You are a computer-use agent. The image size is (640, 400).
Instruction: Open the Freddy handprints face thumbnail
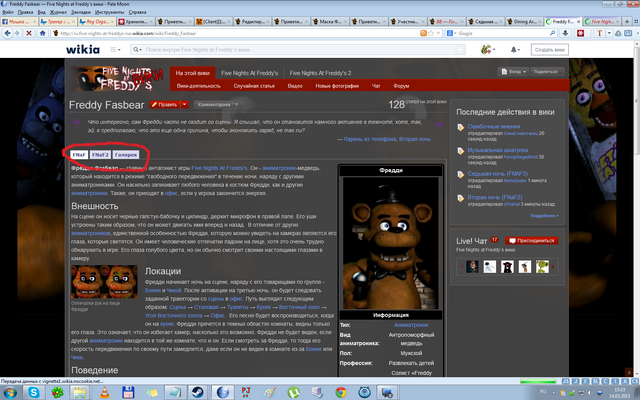point(104,282)
